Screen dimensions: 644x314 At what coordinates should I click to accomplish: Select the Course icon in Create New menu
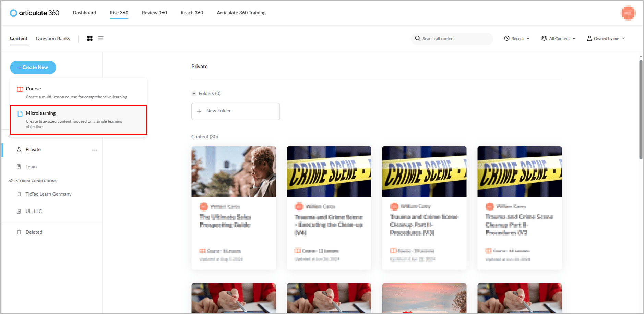[20, 89]
